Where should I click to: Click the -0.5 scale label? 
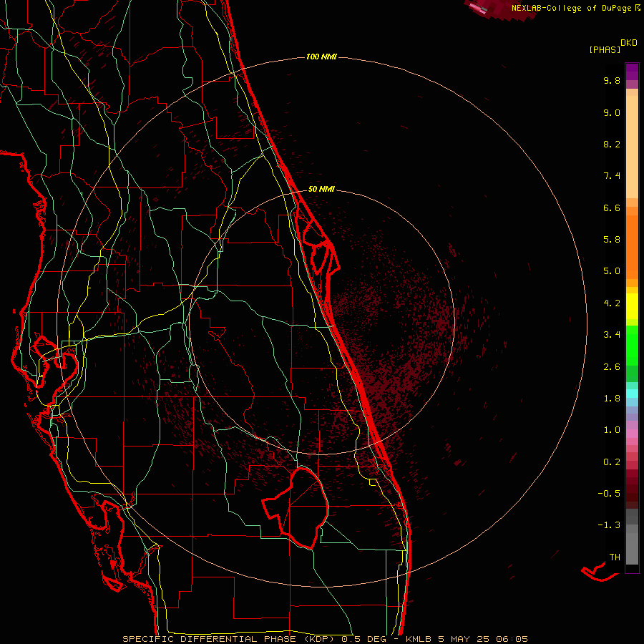tap(609, 494)
